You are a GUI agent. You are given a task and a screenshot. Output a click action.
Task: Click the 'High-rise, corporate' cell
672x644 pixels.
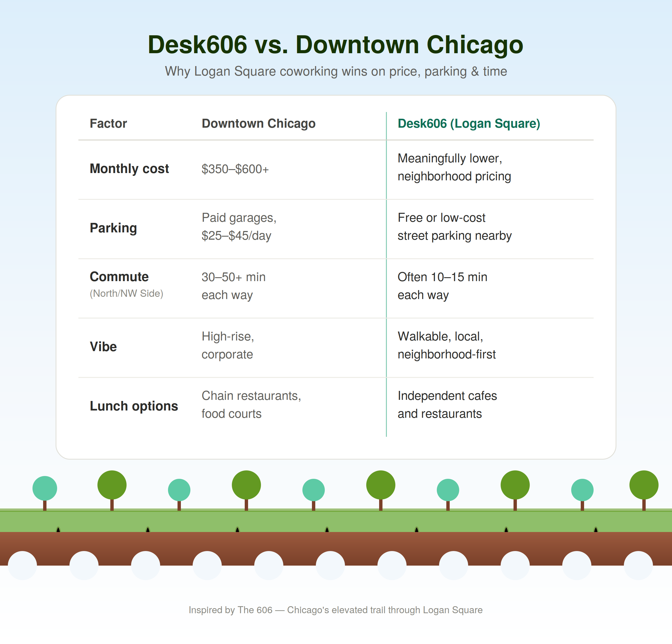(228, 345)
